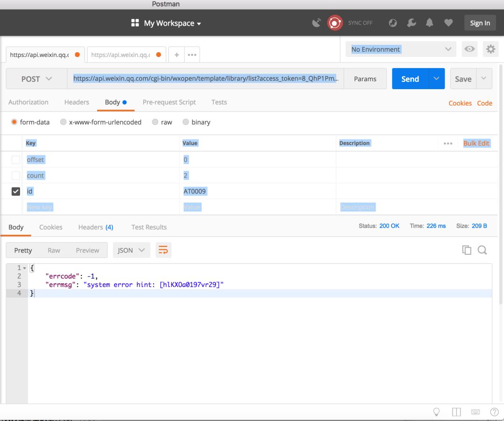Open the workspace grid icon
504x421 pixels.
tap(135, 23)
